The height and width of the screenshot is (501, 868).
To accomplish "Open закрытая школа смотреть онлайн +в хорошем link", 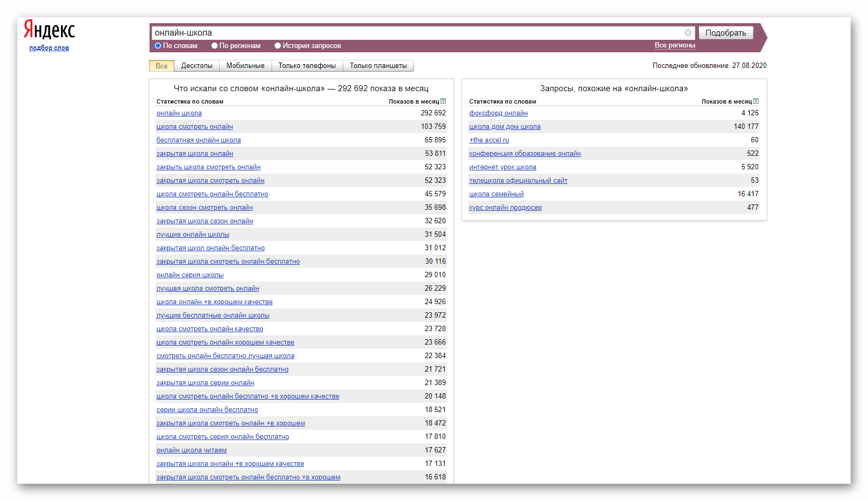I will (230, 423).
